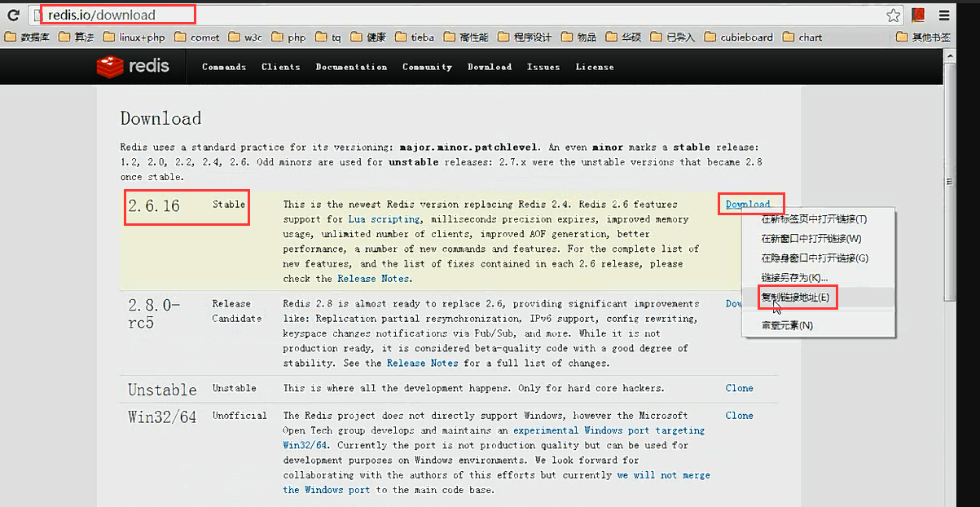The image size is (980, 507).
Task: Open the 高性能 bookmark folder
Action: [x=466, y=37]
